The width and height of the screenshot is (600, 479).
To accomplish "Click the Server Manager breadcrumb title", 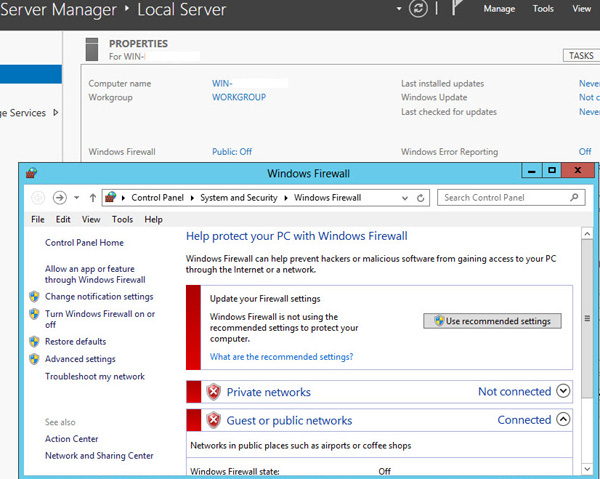I will coord(58,10).
